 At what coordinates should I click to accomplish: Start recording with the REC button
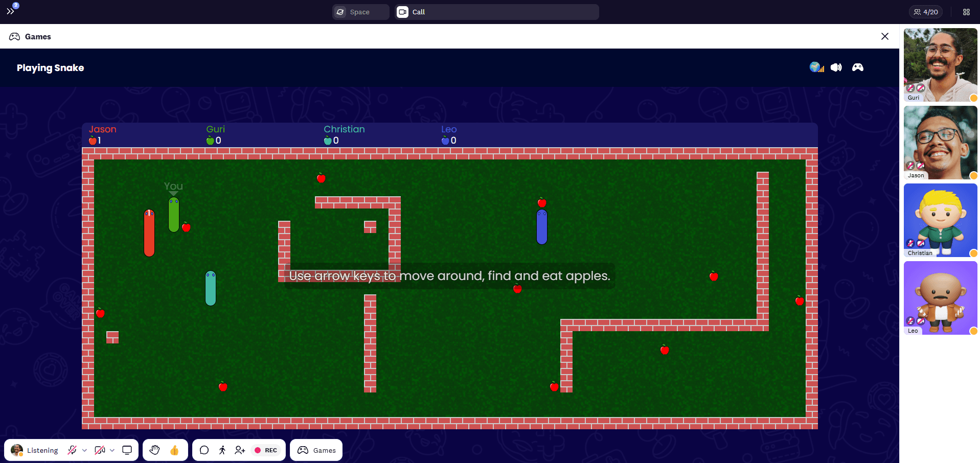[266, 450]
